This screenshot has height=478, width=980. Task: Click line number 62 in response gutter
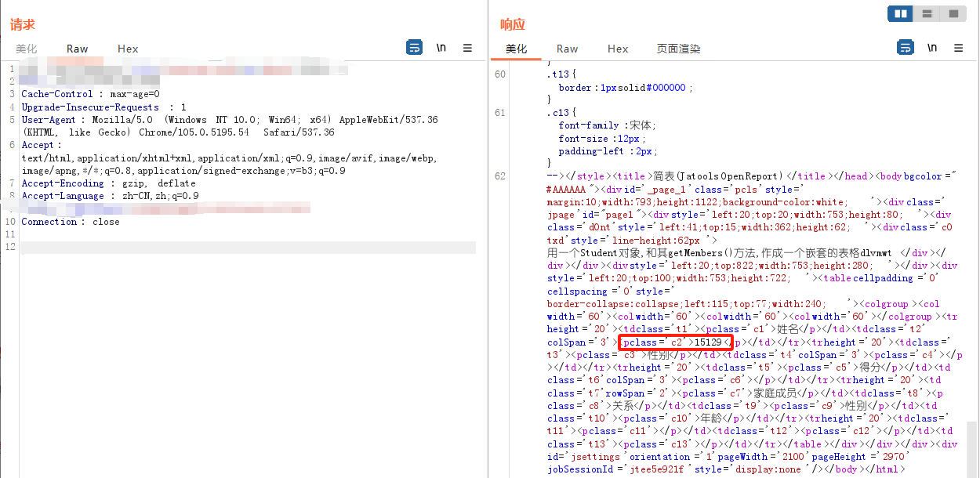click(500, 176)
